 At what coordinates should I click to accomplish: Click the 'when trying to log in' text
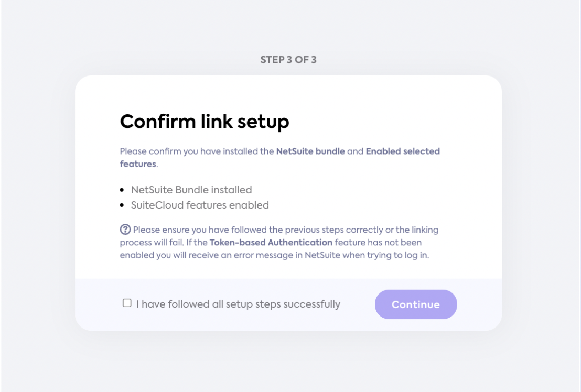[386, 255]
